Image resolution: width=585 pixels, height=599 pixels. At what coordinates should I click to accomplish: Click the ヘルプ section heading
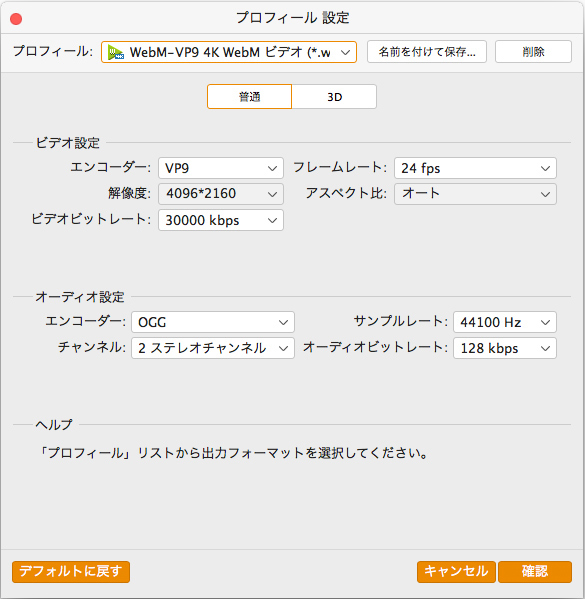click(x=54, y=424)
